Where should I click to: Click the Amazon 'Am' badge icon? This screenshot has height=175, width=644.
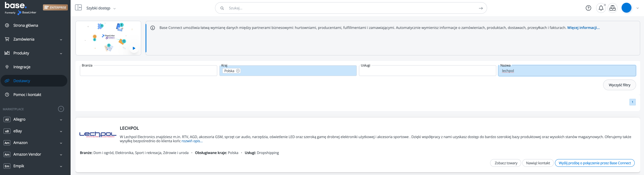click(7, 143)
